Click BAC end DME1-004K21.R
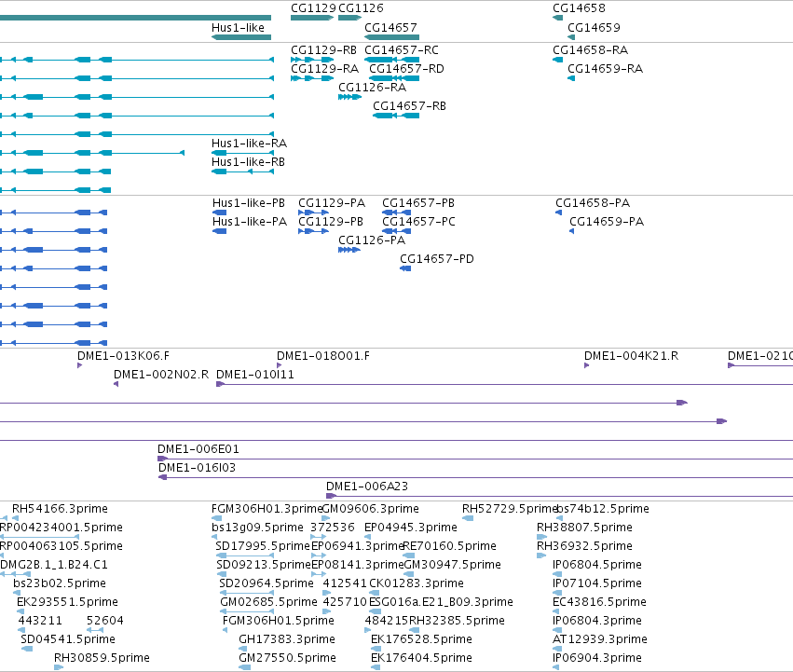The width and height of the screenshot is (793, 672). point(631,356)
